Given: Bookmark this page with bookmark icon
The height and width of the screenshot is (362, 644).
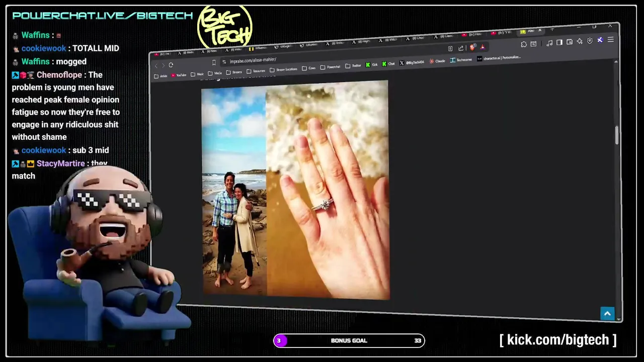Looking at the screenshot, I should (x=214, y=63).
